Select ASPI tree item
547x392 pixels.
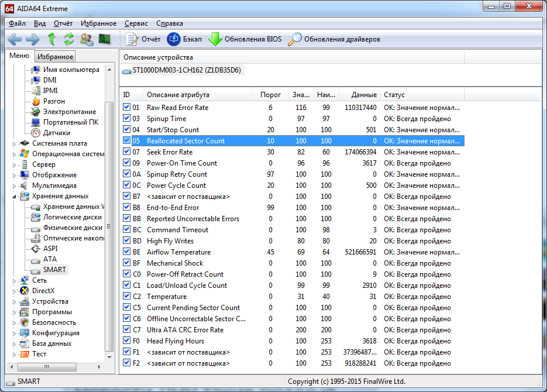pyautogui.click(x=50, y=248)
